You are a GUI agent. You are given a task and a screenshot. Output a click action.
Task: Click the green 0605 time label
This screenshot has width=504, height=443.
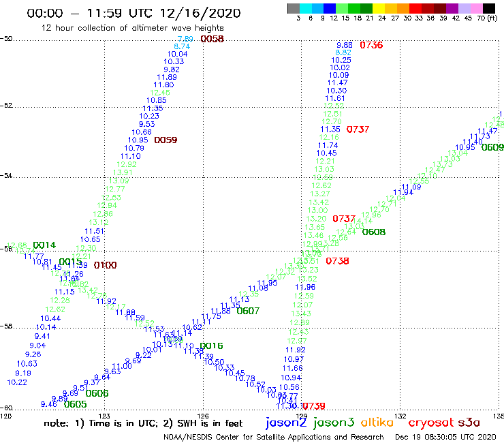(x=76, y=404)
